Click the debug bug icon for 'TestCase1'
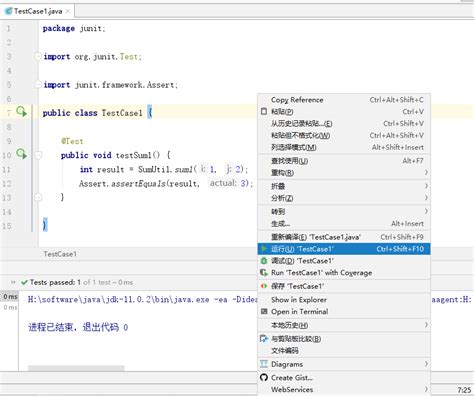The width and height of the screenshot is (474, 396). tap(264, 261)
